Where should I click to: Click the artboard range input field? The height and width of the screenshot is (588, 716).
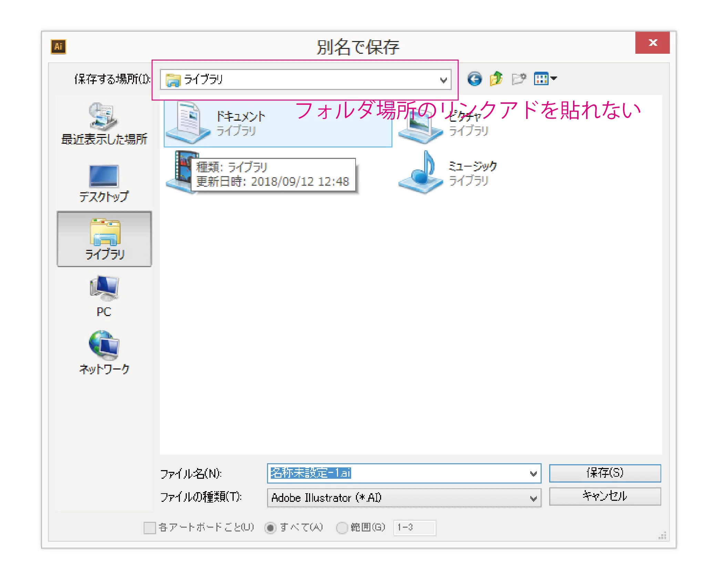415,528
